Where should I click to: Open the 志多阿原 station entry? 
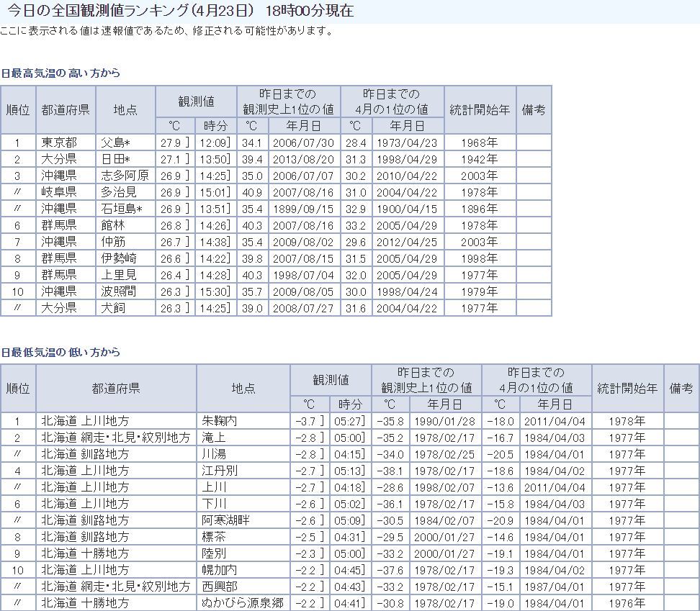tap(125, 176)
